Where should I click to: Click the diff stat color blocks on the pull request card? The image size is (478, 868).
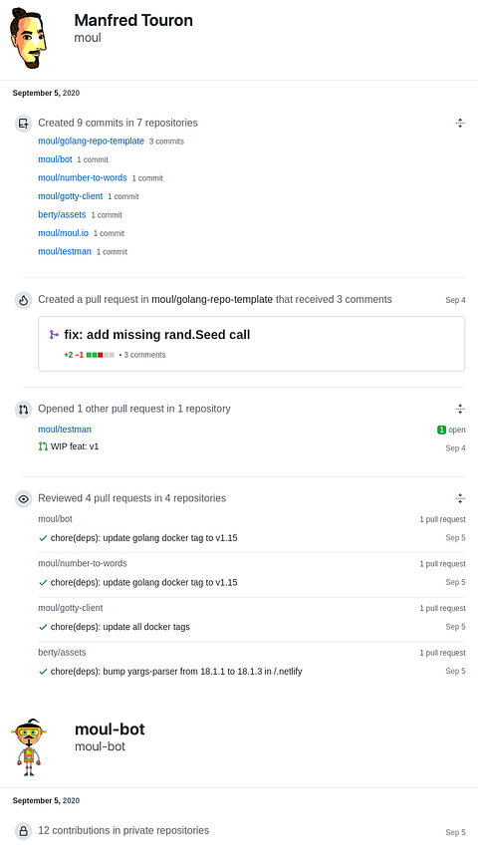point(101,355)
